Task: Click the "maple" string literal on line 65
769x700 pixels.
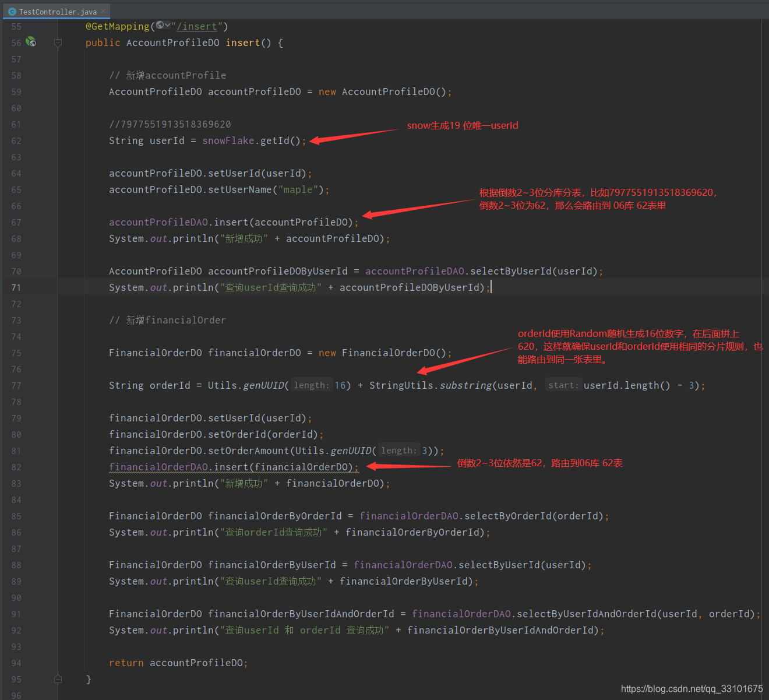Action: tap(298, 189)
